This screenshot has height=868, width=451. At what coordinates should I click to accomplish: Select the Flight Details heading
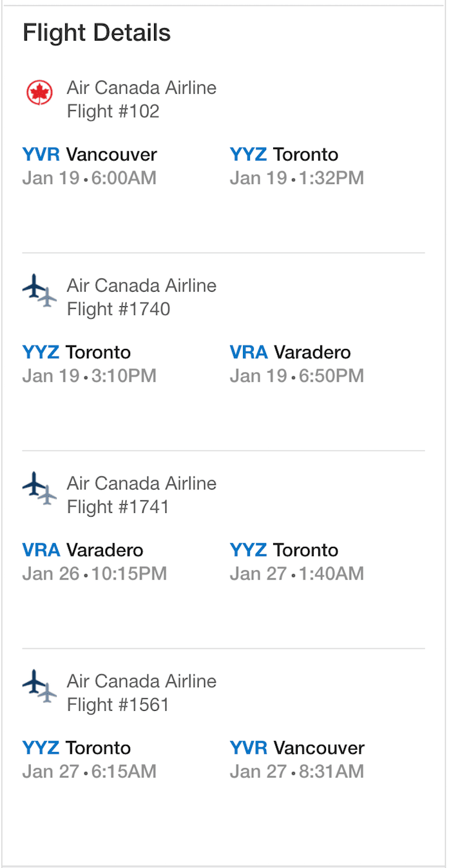[97, 33]
